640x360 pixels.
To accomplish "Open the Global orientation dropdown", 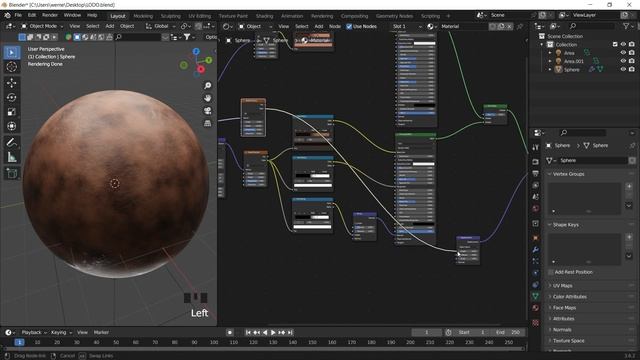I will point(160,26).
